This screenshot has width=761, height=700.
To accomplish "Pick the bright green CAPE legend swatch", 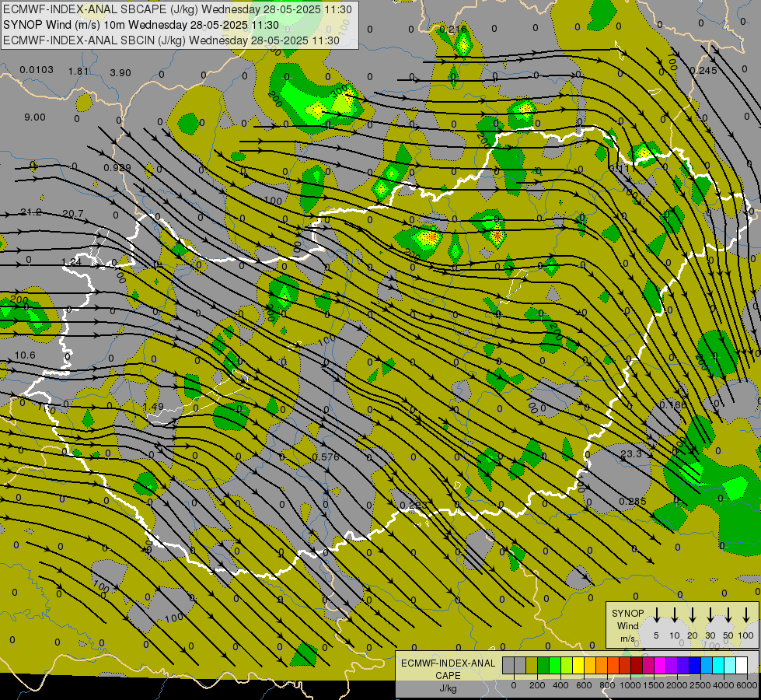I will tap(555, 666).
